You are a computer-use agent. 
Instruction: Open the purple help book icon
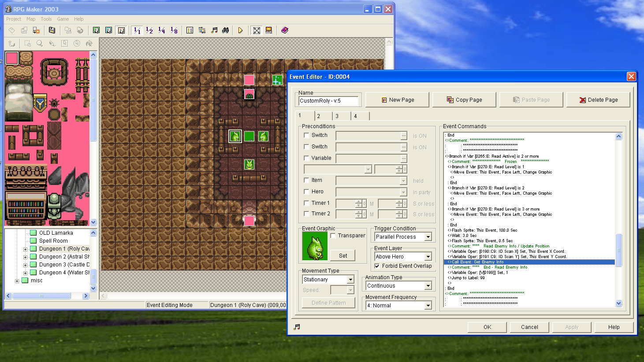click(285, 30)
